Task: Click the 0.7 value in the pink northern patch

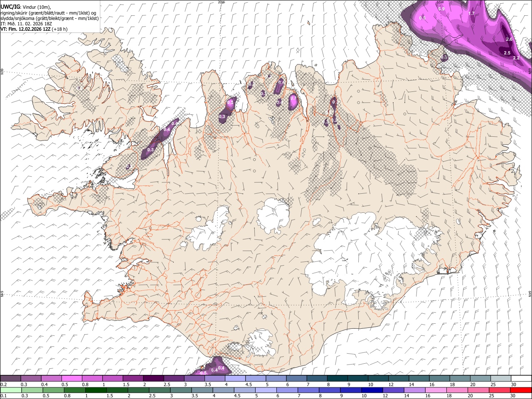Action: point(293,99)
